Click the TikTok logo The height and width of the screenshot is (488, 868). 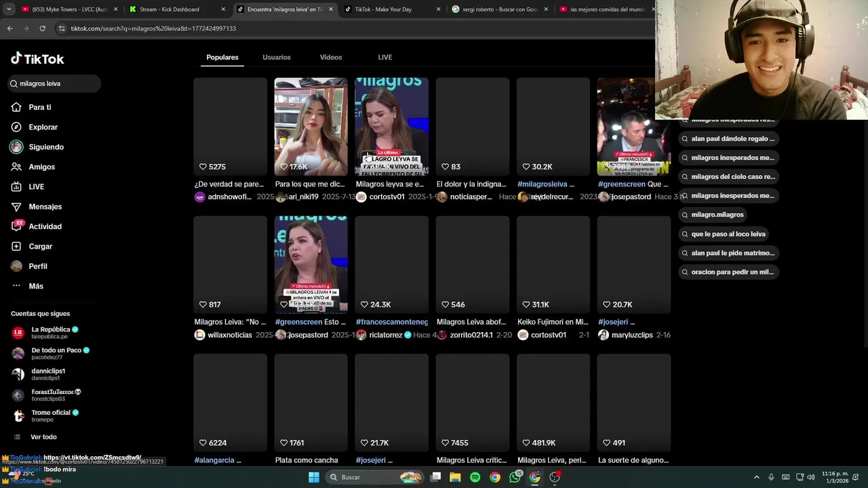[37, 59]
